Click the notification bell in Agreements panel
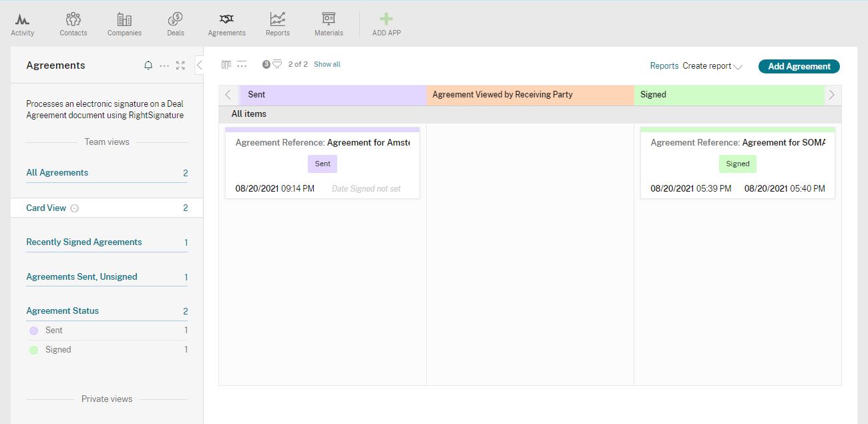Screen dimensions: 868x424 (148, 65)
